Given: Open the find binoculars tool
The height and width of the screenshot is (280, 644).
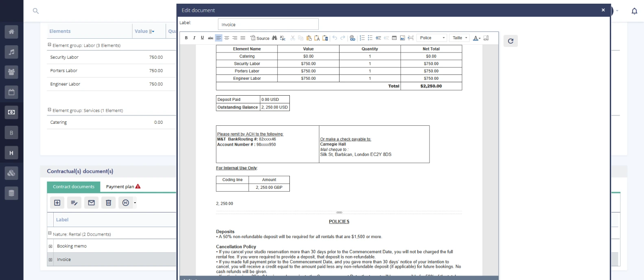Looking at the screenshot, I should pos(274,38).
